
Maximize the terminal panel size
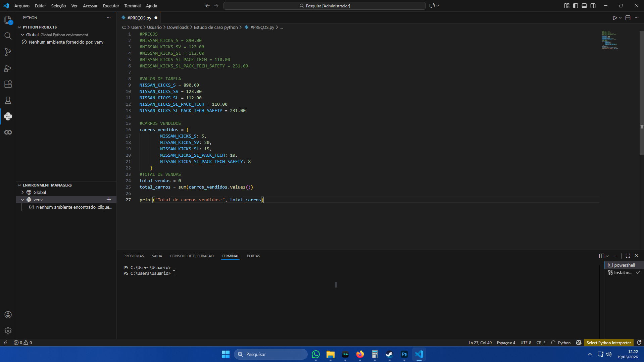pos(628,256)
